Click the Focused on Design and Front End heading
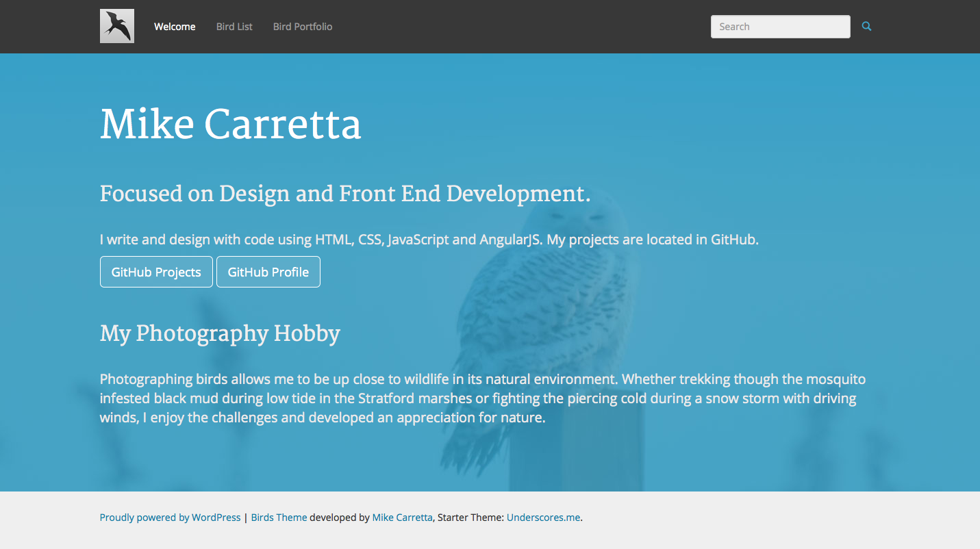This screenshot has width=980, height=549. (345, 194)
